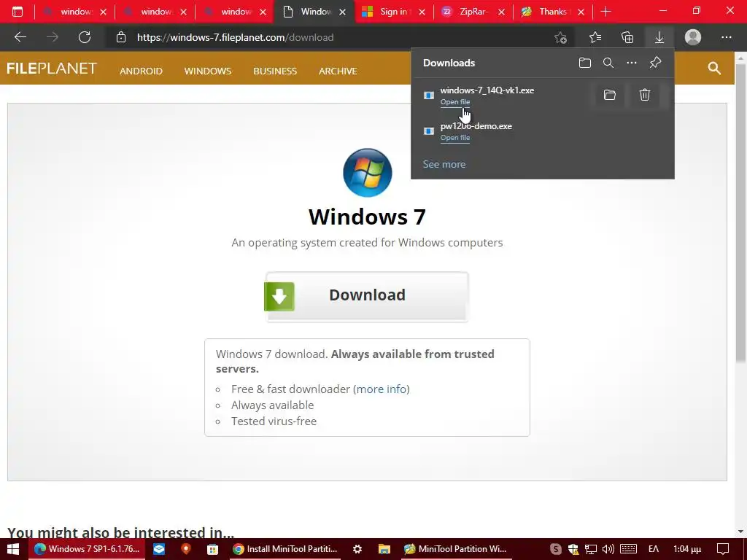This screenshot has width=747, height=560.
Task: Select the pw1206-demo.exe file name
Action: pyautogui.click(x=476, y=126)
